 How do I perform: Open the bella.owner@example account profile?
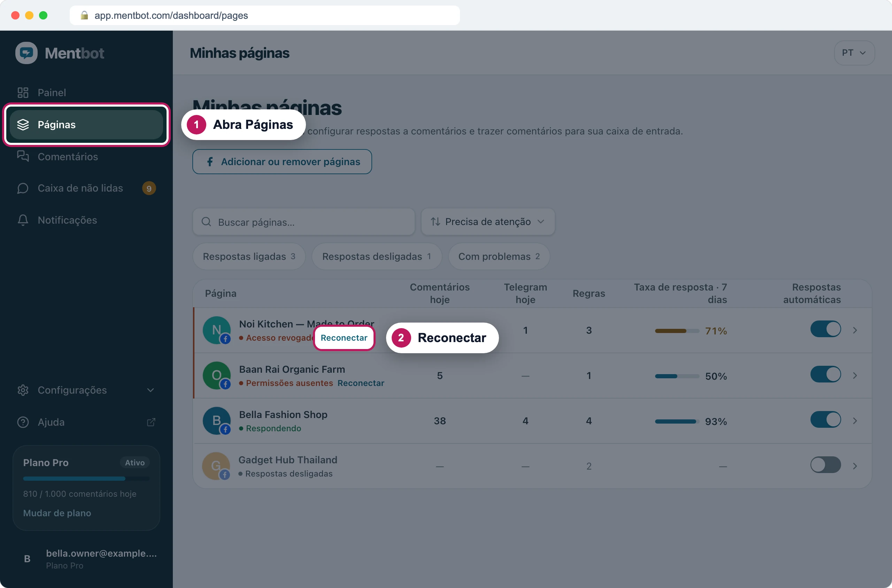[86, 559]
